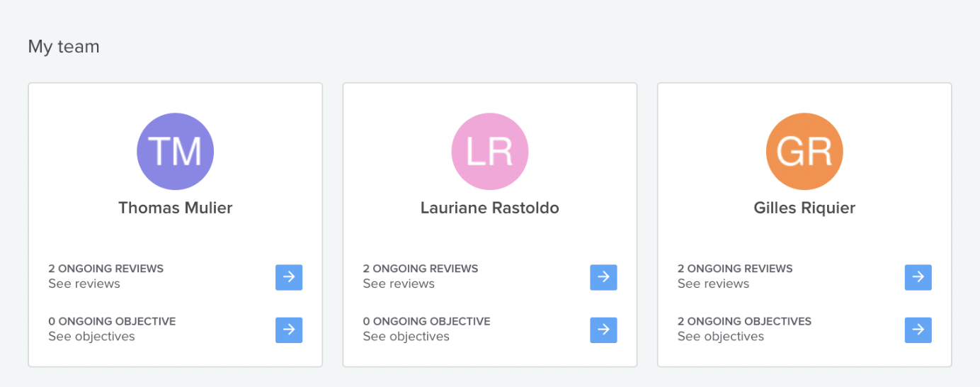Click '0 ONGOING OBJECTIVE' on Thomas Mulier's card
980x387 pixels.
click(x=112, y=321)
